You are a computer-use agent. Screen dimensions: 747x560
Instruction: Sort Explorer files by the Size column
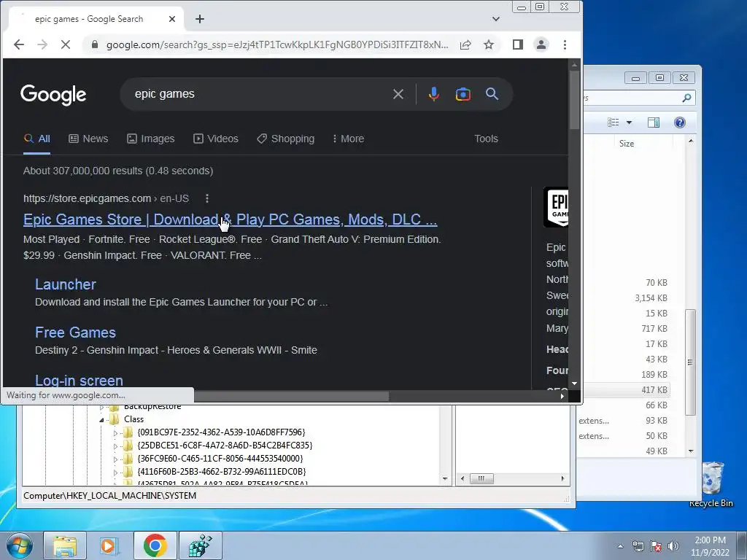[x=627, y=144]
